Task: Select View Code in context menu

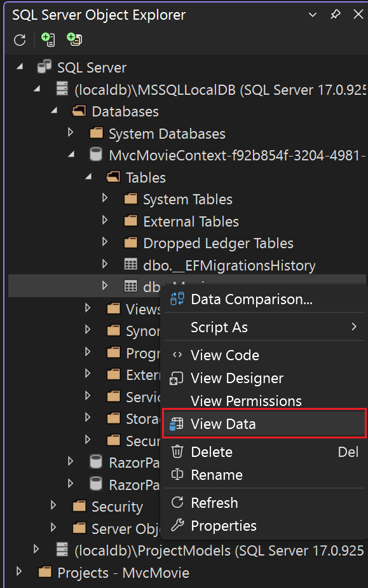Action: [x=264, y=354]
